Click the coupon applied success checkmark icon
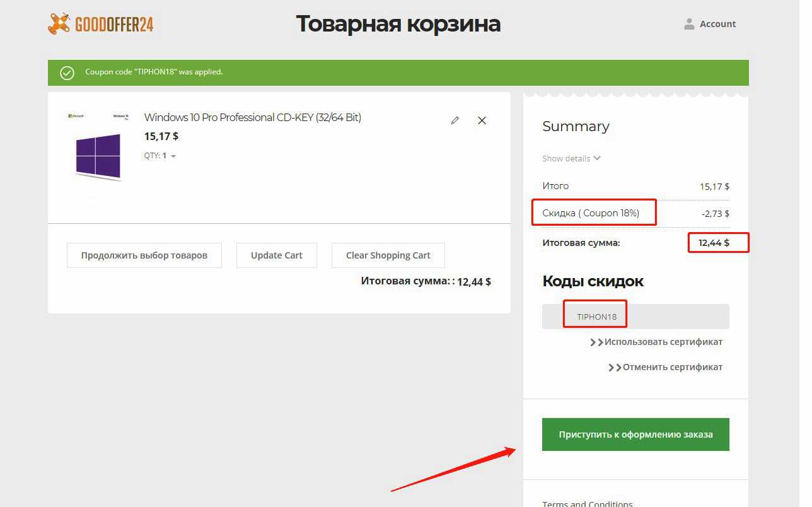812x507 pixels. (67, 73)
